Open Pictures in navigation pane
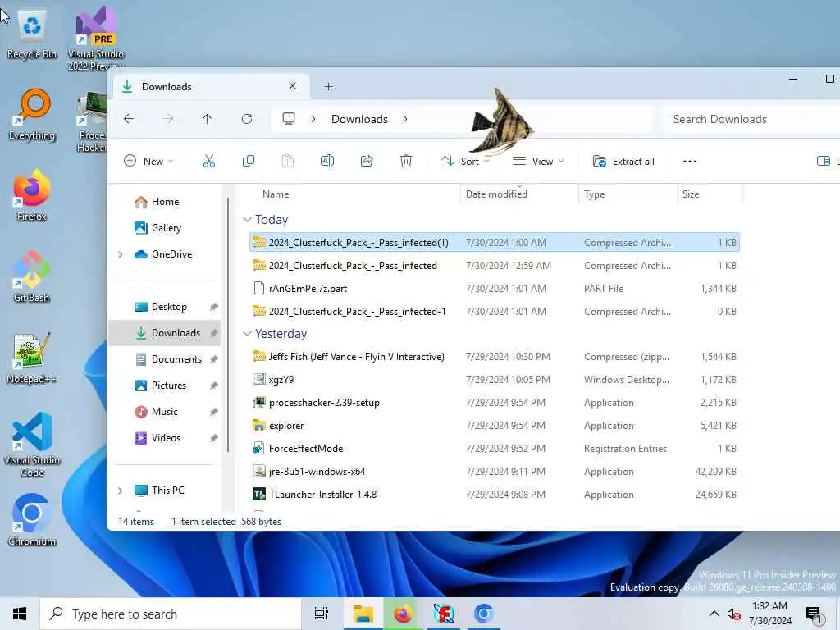840x630 pixels. point(169,386)
